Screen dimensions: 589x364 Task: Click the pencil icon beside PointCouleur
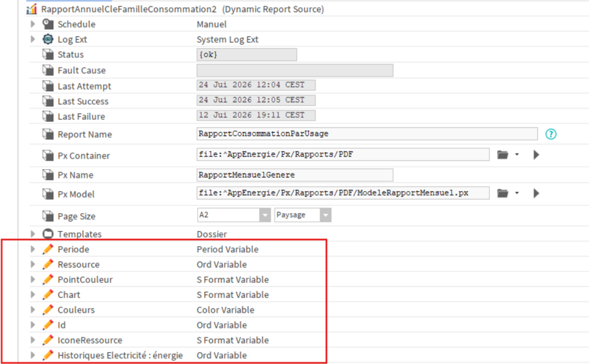pos(48,279)
